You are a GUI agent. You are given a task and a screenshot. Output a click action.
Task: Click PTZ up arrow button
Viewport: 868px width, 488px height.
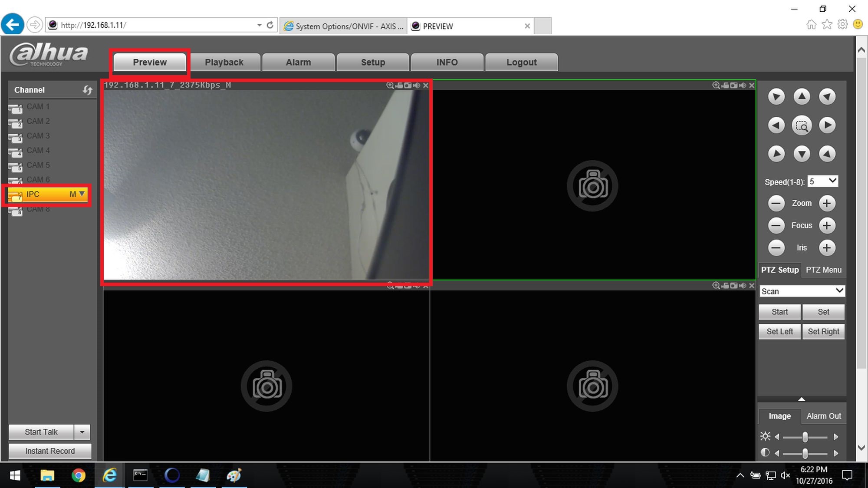click(802, 96)
